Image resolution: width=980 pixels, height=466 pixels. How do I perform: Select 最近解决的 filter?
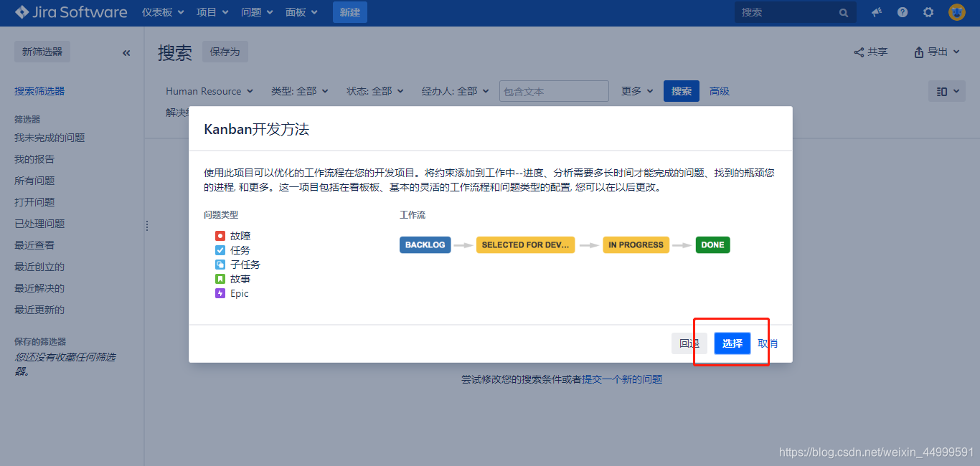click(x=39, y=288)
